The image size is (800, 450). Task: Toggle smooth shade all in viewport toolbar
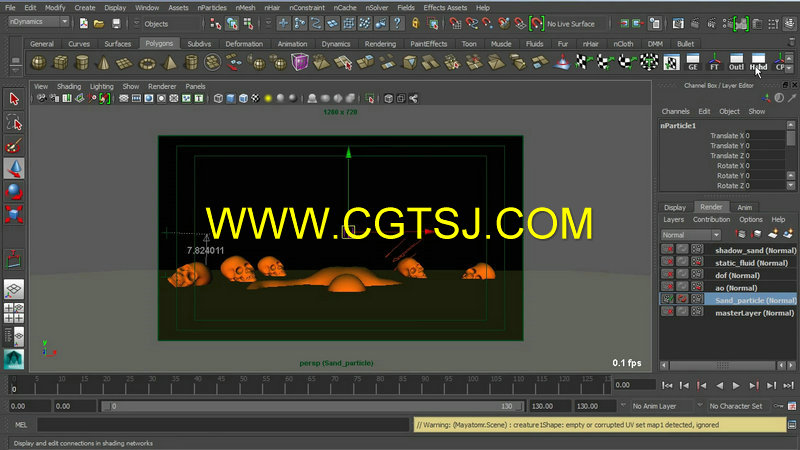tap(231, 98)
